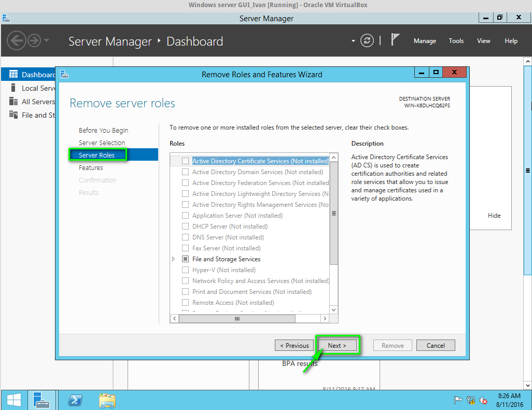Viewport: 532px width, 410px height.
Task: Click the refresh dashboard icon
Action: click(367, 41)
